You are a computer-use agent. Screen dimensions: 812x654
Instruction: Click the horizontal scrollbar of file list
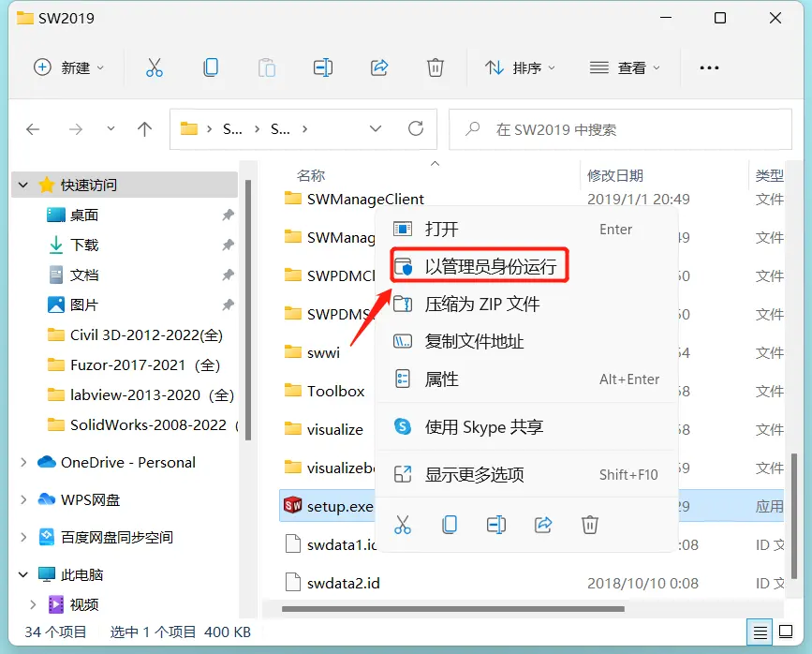(452, 609)
